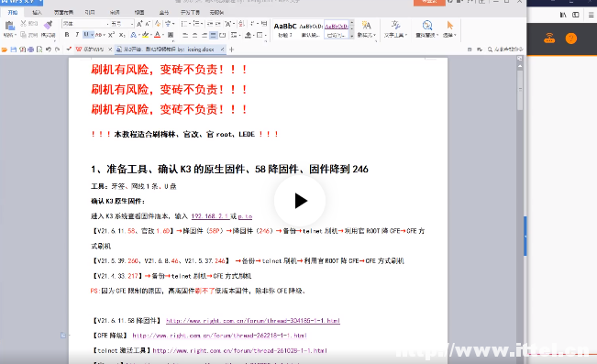This screenshot has width=597, height=364.
Task: Click the decrease indent icon
Action: [x=210, y=24]
